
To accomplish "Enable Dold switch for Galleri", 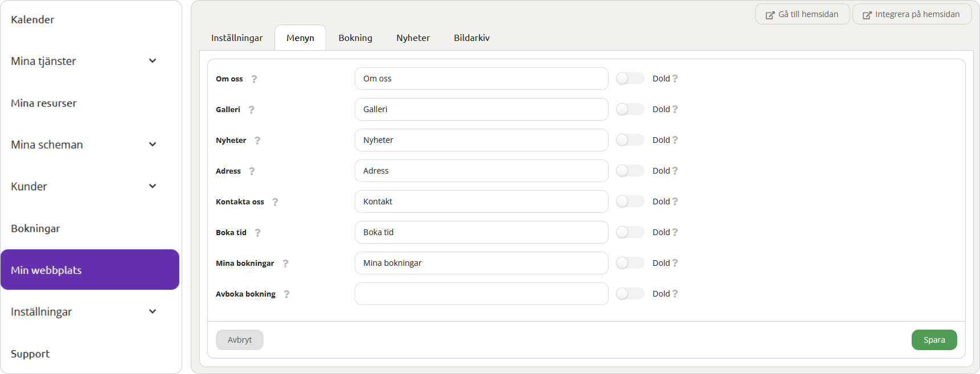I will click(x=629, y=109).
